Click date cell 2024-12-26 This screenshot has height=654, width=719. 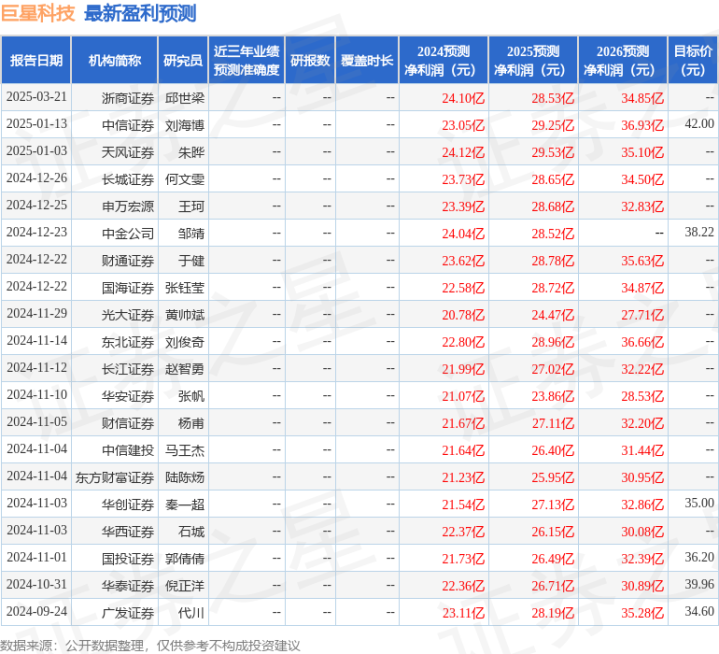click(37, 178)
